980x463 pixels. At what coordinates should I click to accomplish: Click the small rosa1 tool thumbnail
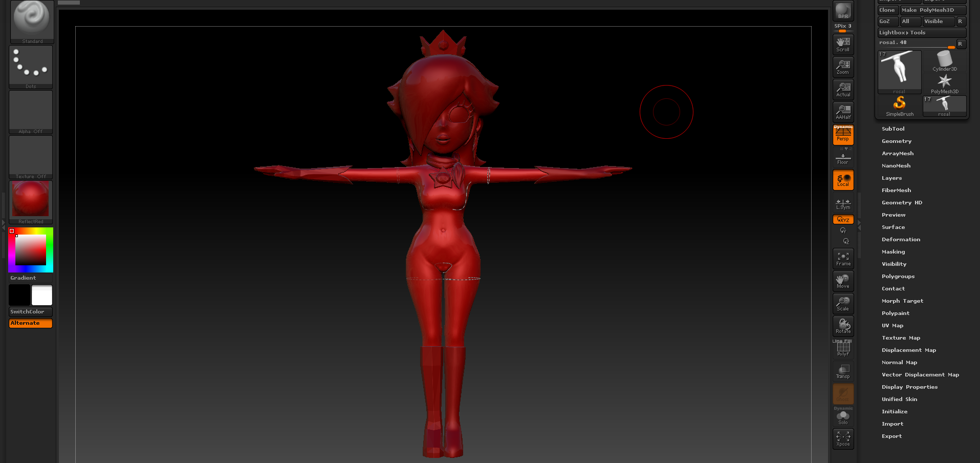[x=945, y=107]
